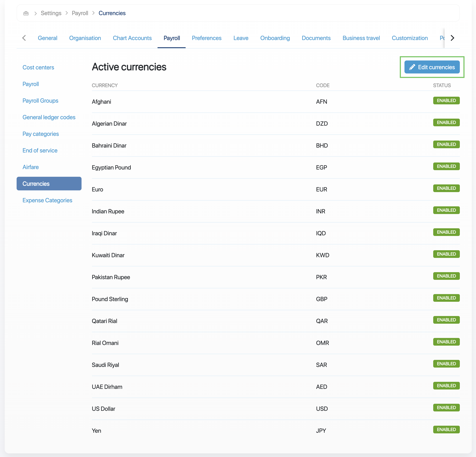Image resolution: width=476 pixels, height=457 pixels.
Task: Click the ENABLED badge for US Dollar
Action: [x=446, y=407]
